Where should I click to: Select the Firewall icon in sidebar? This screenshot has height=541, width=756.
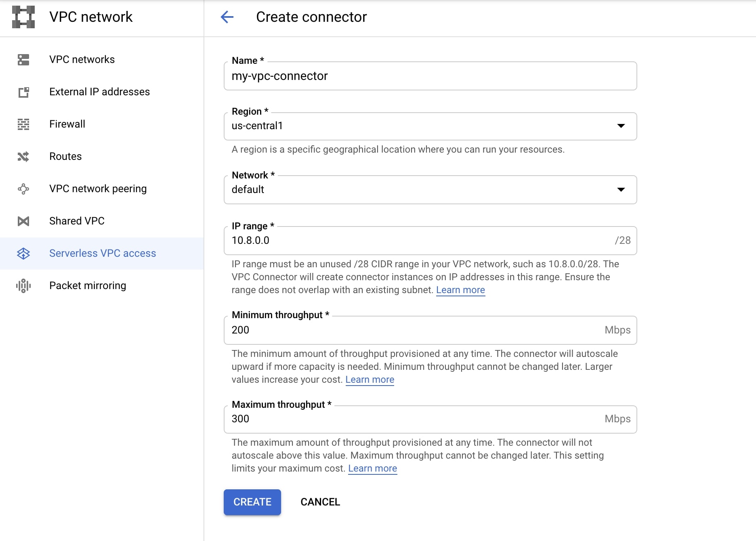click(23, 124)
